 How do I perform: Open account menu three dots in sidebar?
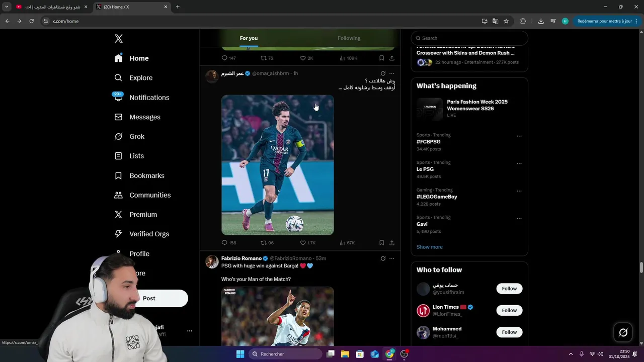point(190,331)
